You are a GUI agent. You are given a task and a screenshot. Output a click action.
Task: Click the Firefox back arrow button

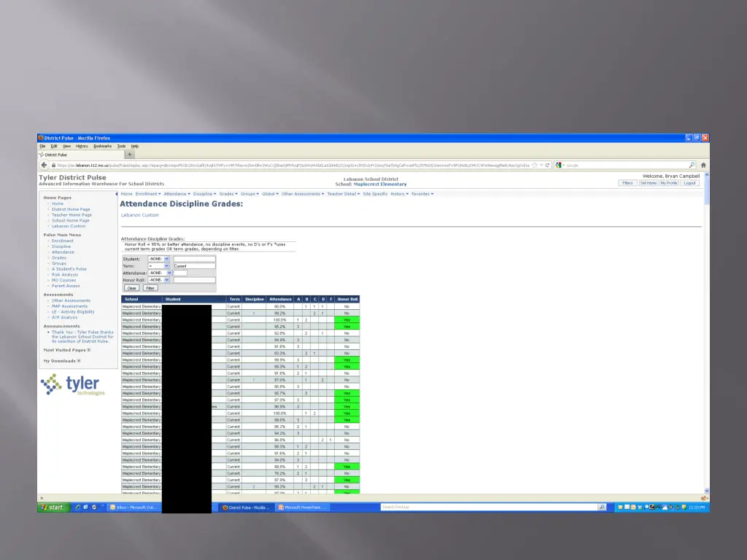[44, 166]
